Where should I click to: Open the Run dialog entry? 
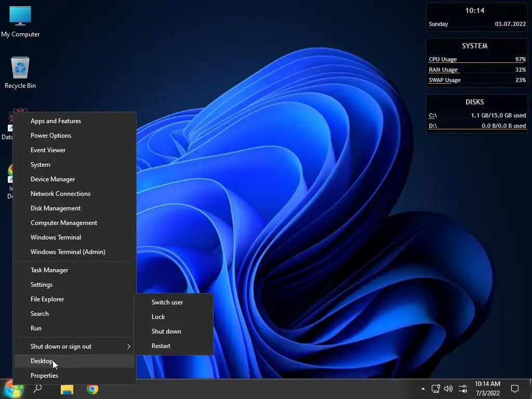75,328
